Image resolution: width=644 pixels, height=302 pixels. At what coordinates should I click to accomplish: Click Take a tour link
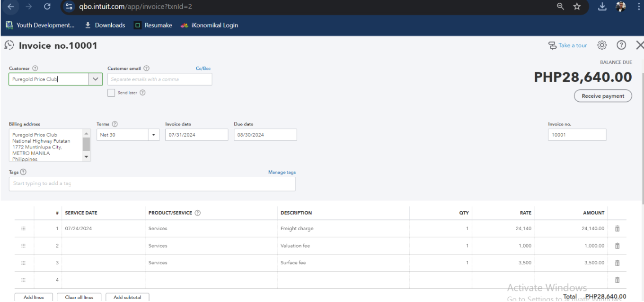[x=567, y=45]
